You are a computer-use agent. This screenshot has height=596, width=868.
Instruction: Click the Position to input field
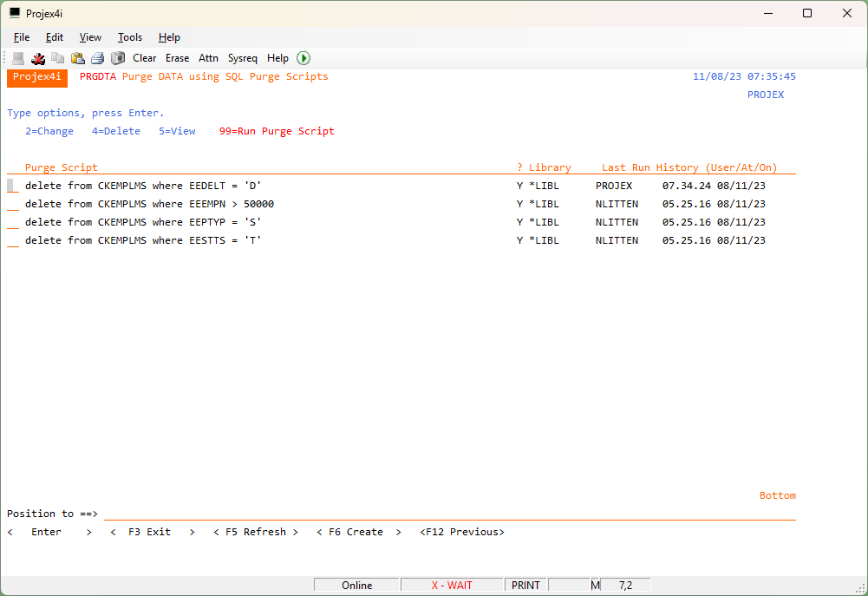[x=449, y=514]
